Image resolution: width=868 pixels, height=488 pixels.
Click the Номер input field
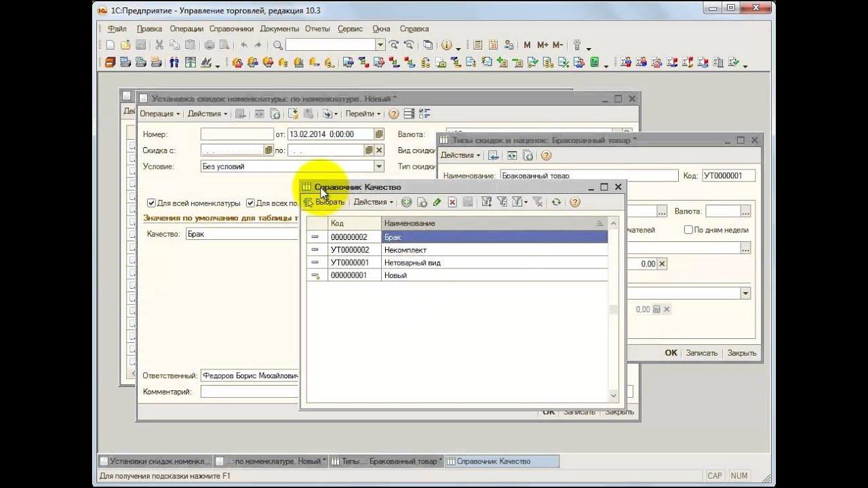click(237, 134)
